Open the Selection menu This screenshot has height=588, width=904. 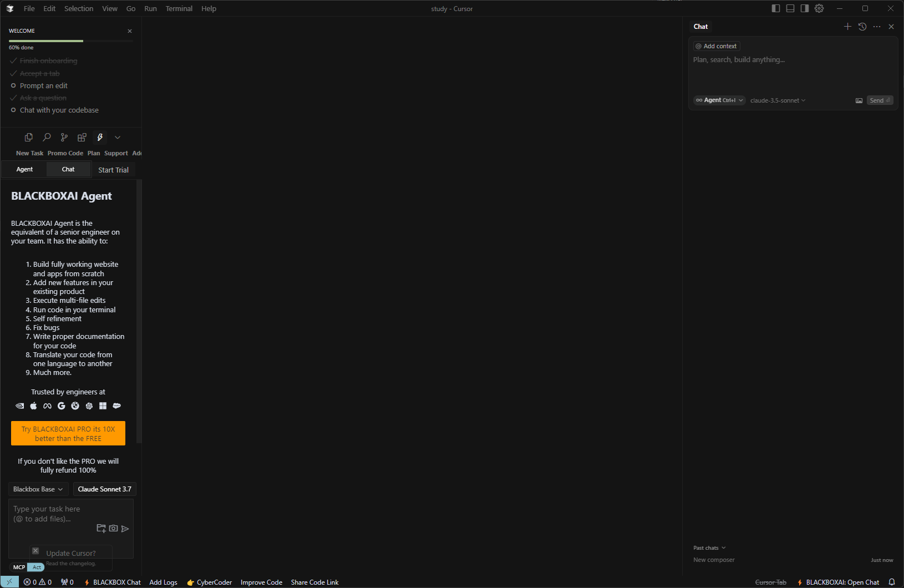tap(79, 8)
